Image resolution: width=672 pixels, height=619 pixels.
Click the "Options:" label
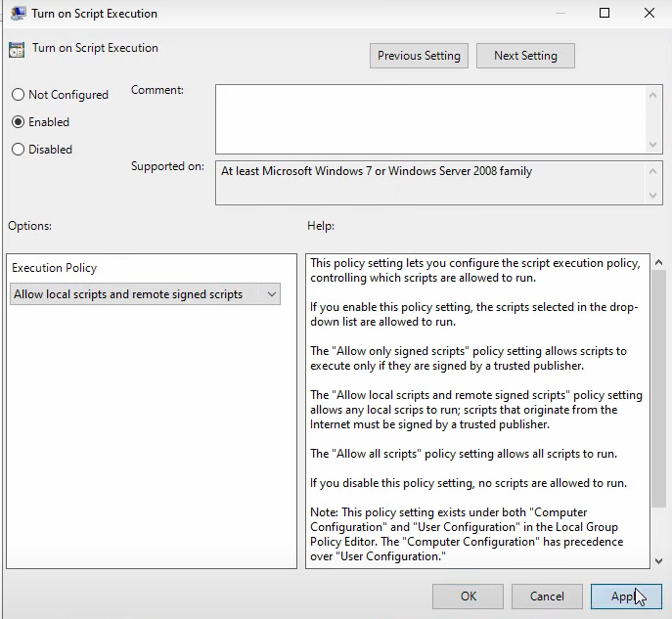[29, 226]
